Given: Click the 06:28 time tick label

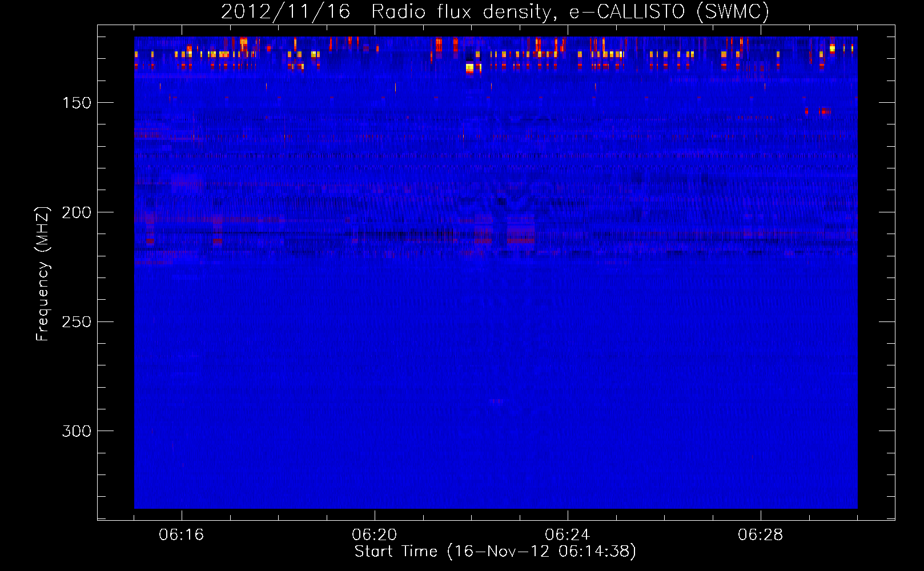Looking at the screenshot, I should click(761, 535).
